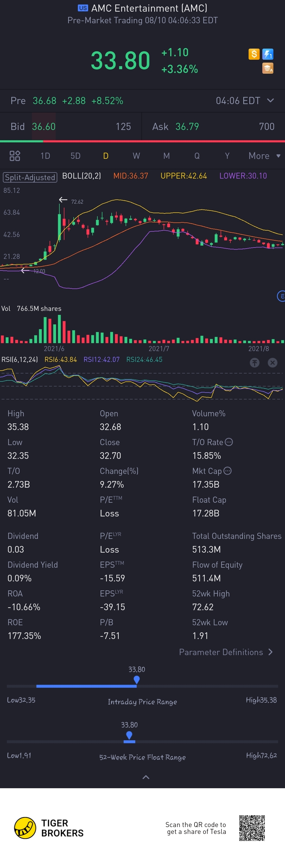Tap the Vol value 81.05M
285x868 pixels.
pos(22,513)
